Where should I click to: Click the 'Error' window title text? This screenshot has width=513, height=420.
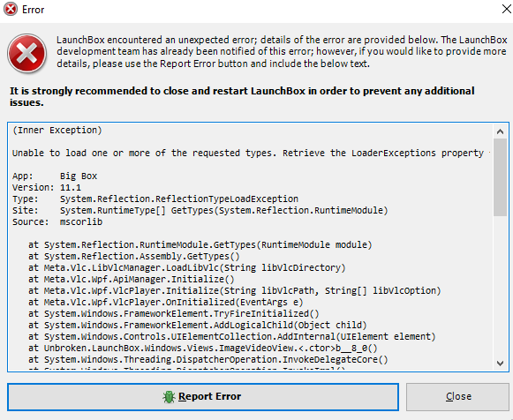coord(33,10)
